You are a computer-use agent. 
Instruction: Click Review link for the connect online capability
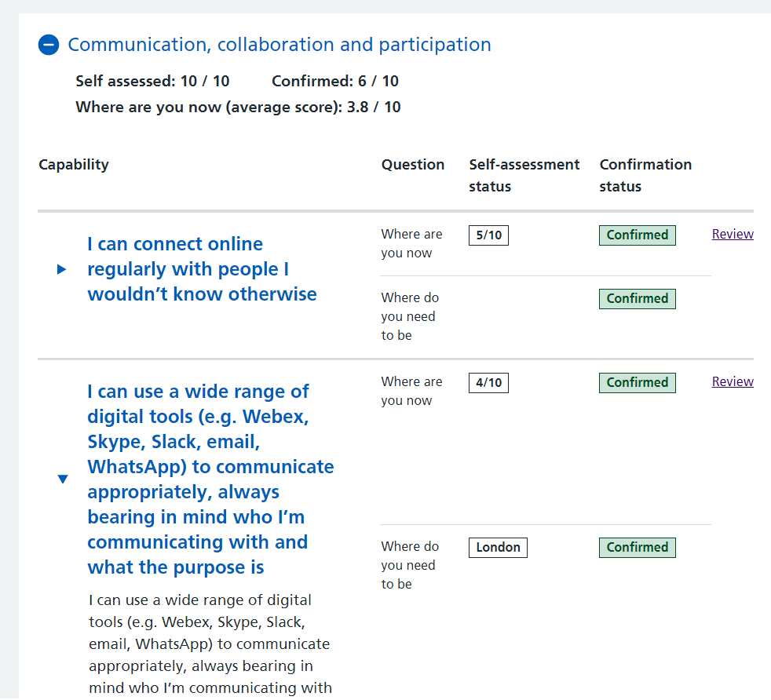click(x=732, y=234)
